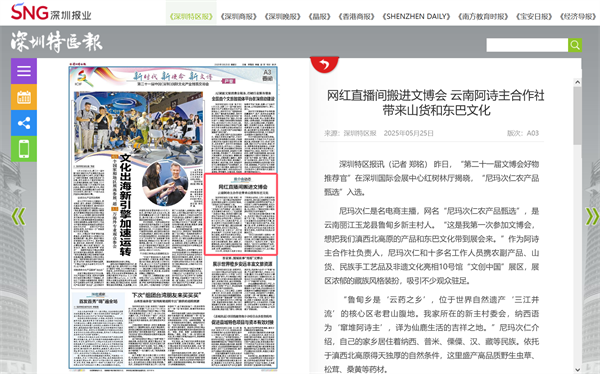Click the article scrollbar up arrow

click(x=577, y=82)
